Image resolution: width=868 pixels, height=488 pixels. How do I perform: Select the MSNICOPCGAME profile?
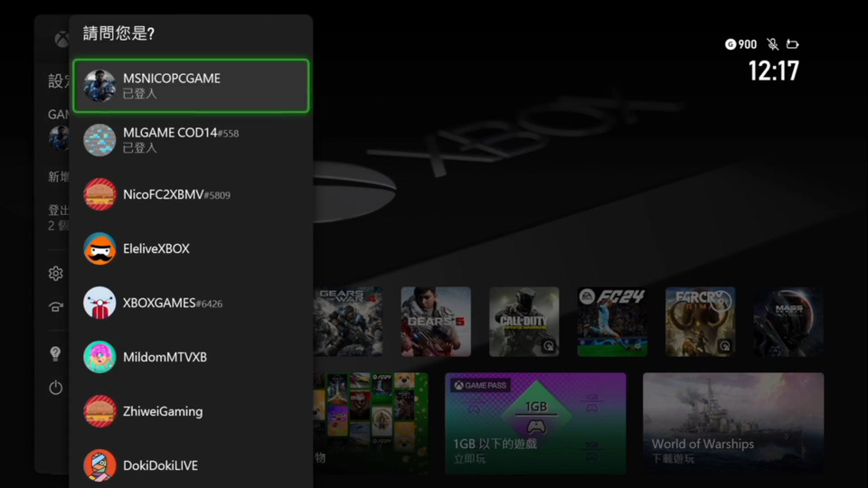coord(191,86)
